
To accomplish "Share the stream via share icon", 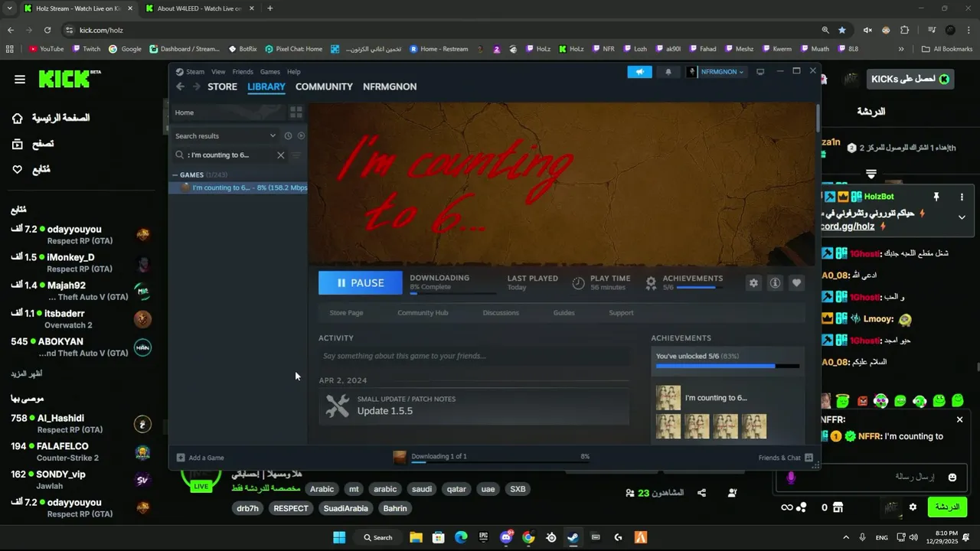I will [x=701, y=493].
